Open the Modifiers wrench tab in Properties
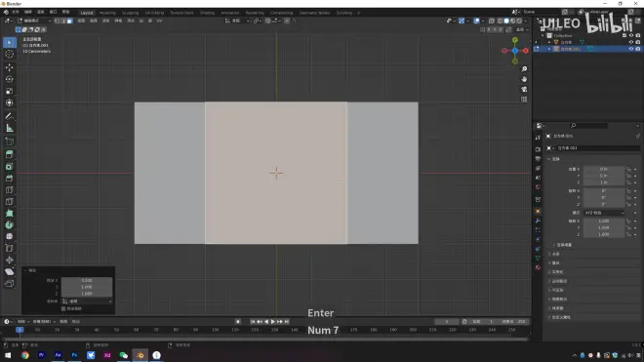644x362 pixels. pos(538,221)
